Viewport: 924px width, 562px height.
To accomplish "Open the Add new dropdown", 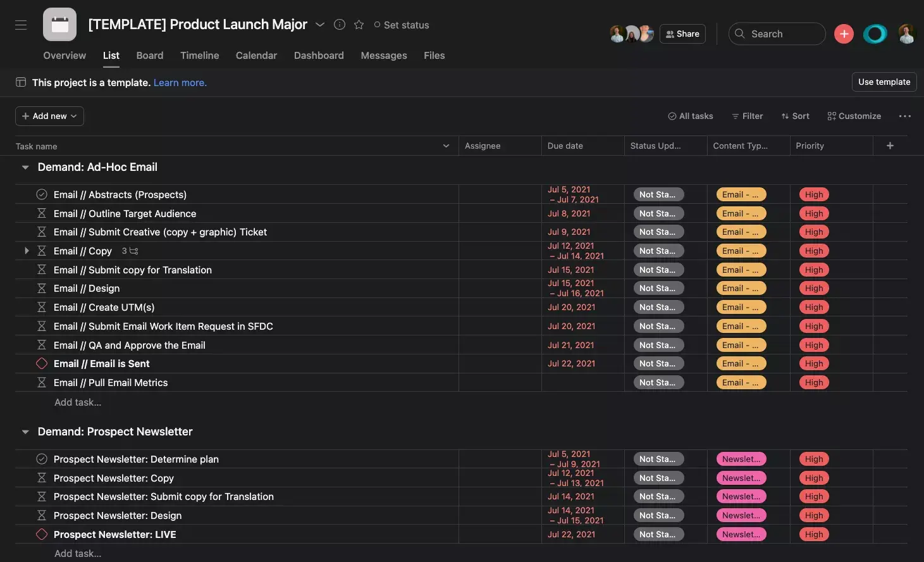I will (x=49, y=116).
